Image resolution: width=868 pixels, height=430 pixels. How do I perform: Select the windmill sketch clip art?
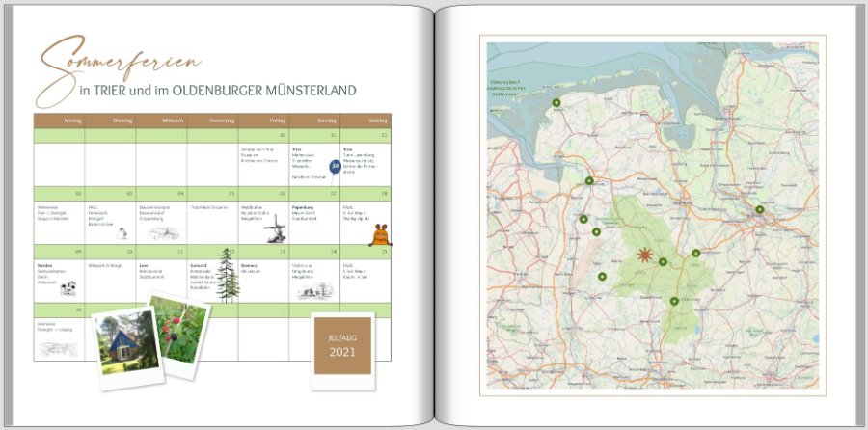point(276,228)
